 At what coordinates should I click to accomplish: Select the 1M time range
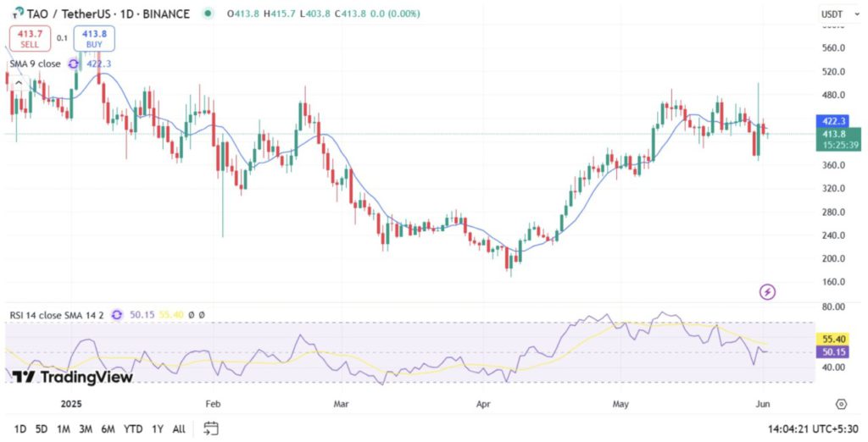point(63,428)
